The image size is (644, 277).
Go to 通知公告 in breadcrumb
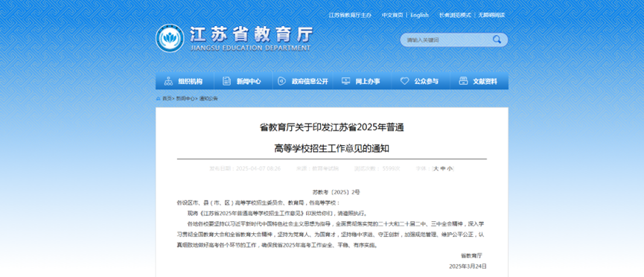tap(208, 98)
